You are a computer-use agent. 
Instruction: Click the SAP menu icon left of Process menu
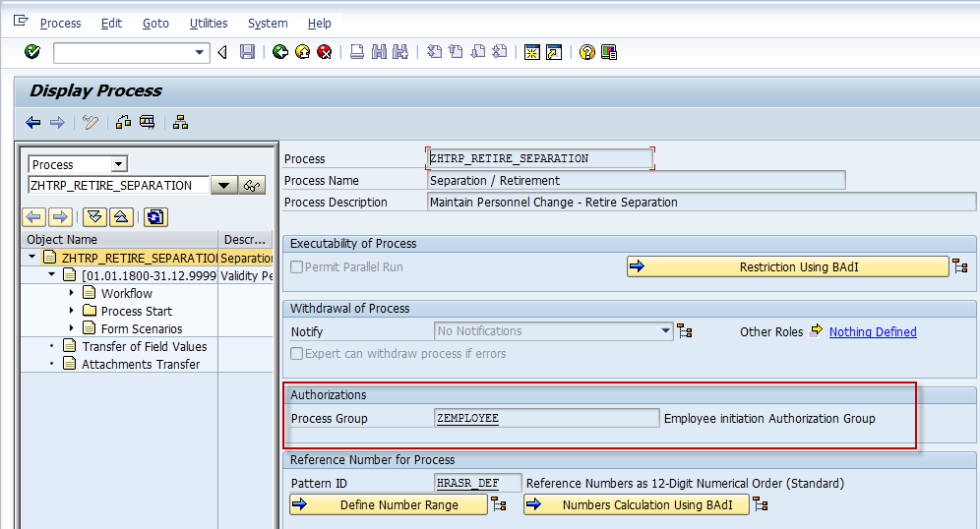[x=22, y=22]
